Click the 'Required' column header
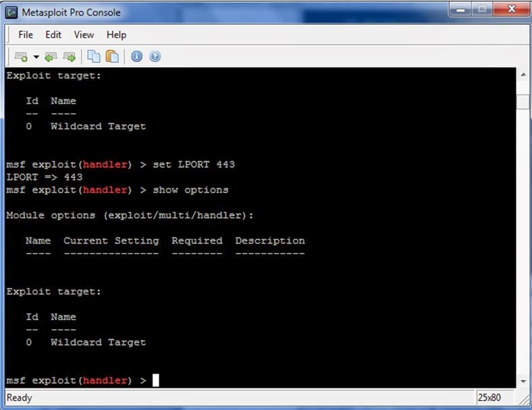Screen dimensions: 532x410 (197, 241)
